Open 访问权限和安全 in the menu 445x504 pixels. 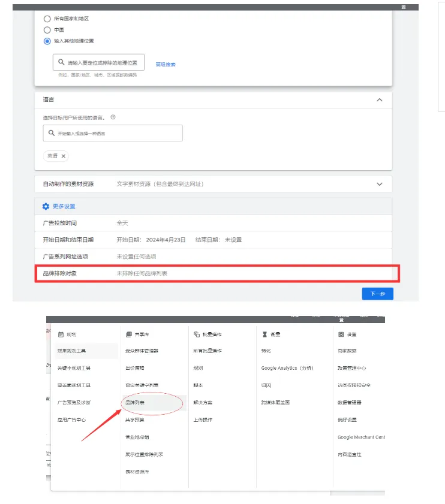354,385
